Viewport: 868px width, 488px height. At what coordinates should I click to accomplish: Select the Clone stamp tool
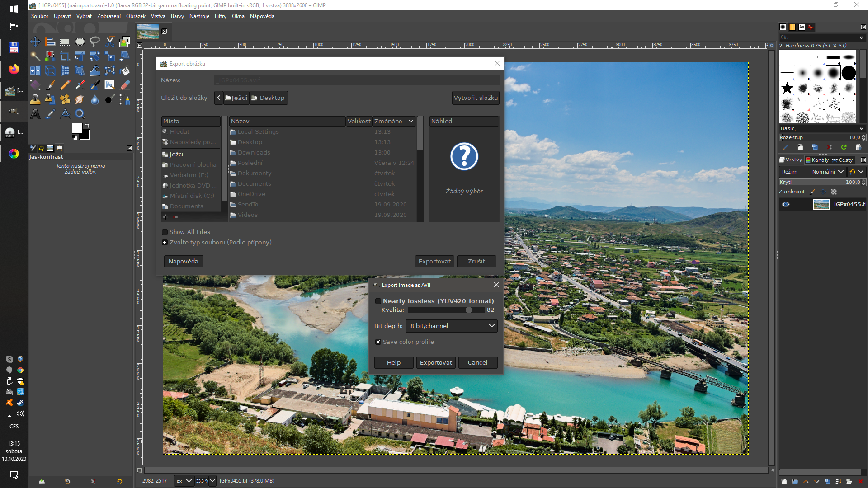(35, 99)
